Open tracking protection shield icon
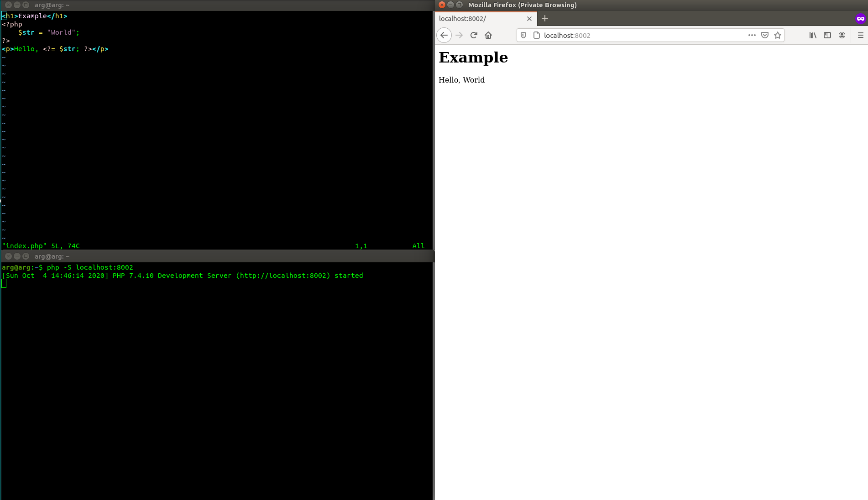Viewport: 868px width, 500px height. coord(523,35)
